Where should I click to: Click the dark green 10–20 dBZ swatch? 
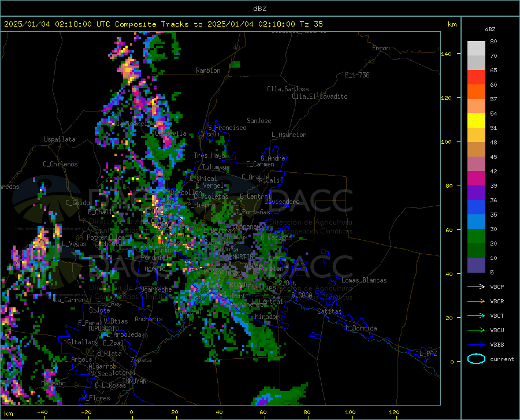coord(476,250)
